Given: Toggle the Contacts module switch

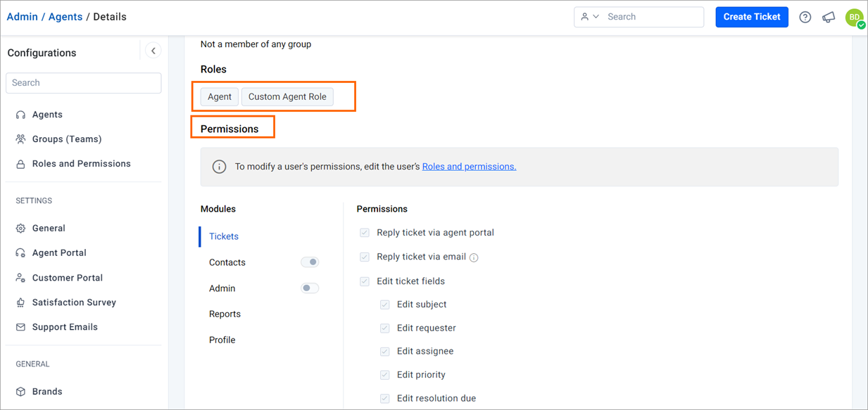Looking at the screenshot, I should pyautogui.click(x=310, y=262).
